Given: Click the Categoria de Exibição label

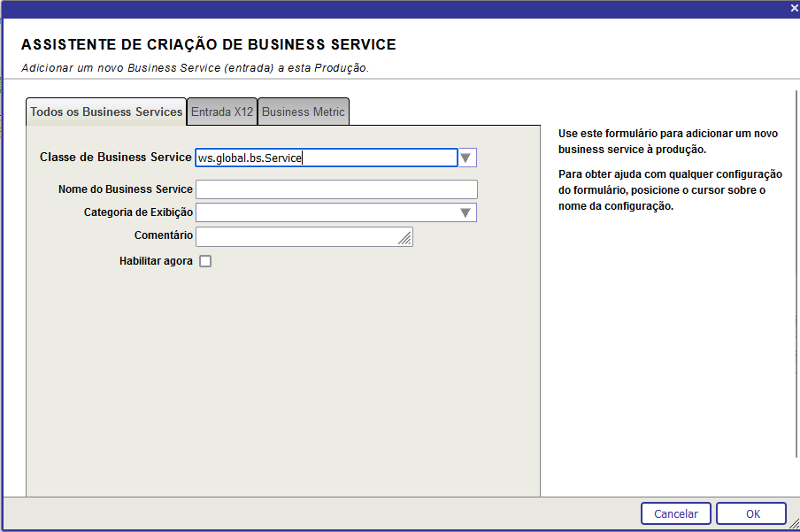Looking at the screenshot, I should tap(138, 212).
